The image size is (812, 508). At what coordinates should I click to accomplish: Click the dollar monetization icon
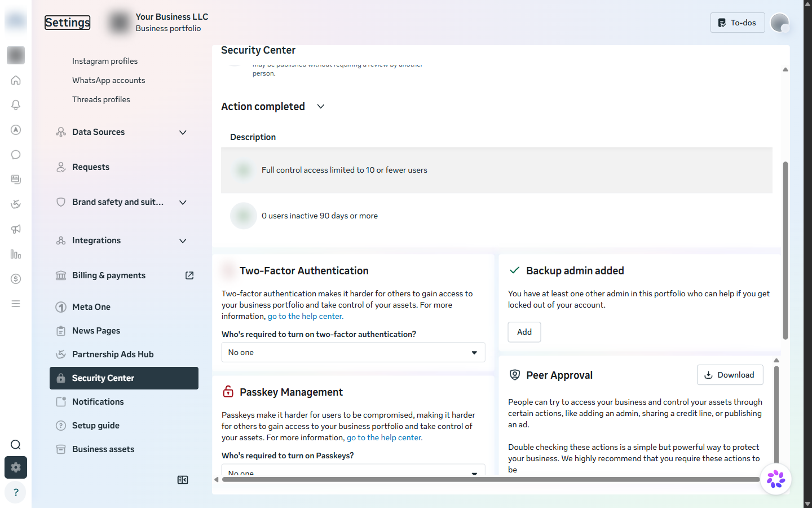click(x=16, y=279)
